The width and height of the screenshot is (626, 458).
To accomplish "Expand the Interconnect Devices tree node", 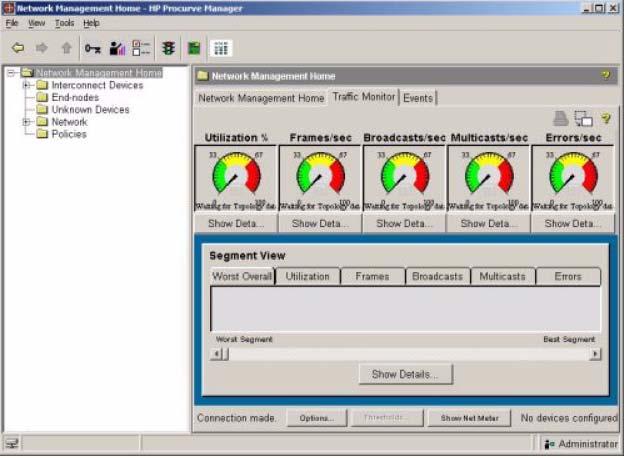I will pos(26,85).
